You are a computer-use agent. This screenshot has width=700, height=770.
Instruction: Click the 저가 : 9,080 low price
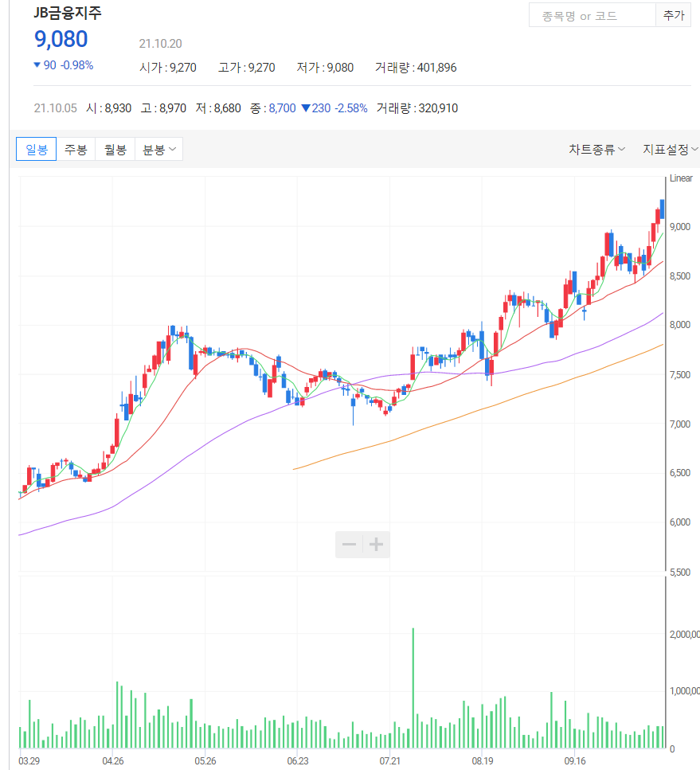pyautogui.click(x=325, y=67)
